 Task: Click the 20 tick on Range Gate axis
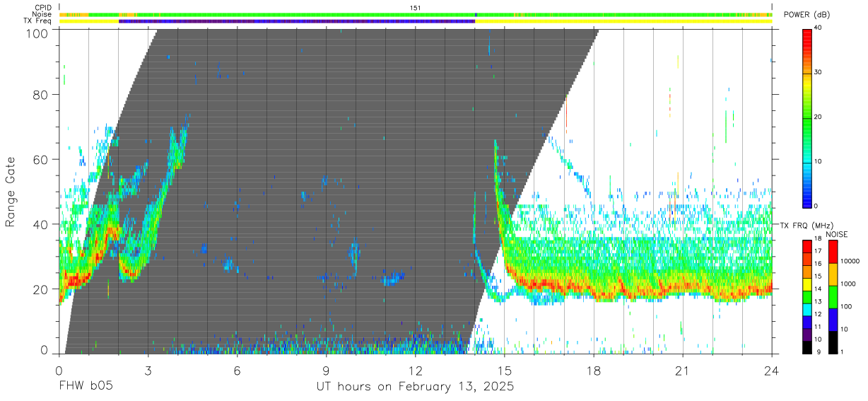tap(40, 289)
